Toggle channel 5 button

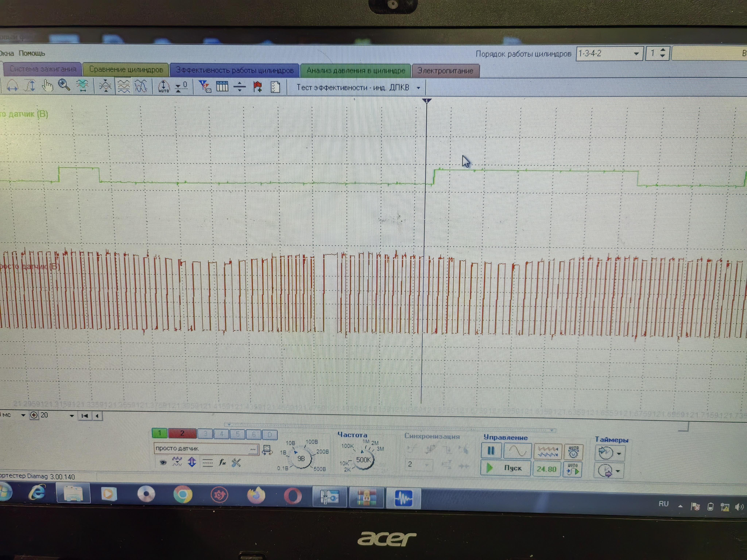click(237, 434)
